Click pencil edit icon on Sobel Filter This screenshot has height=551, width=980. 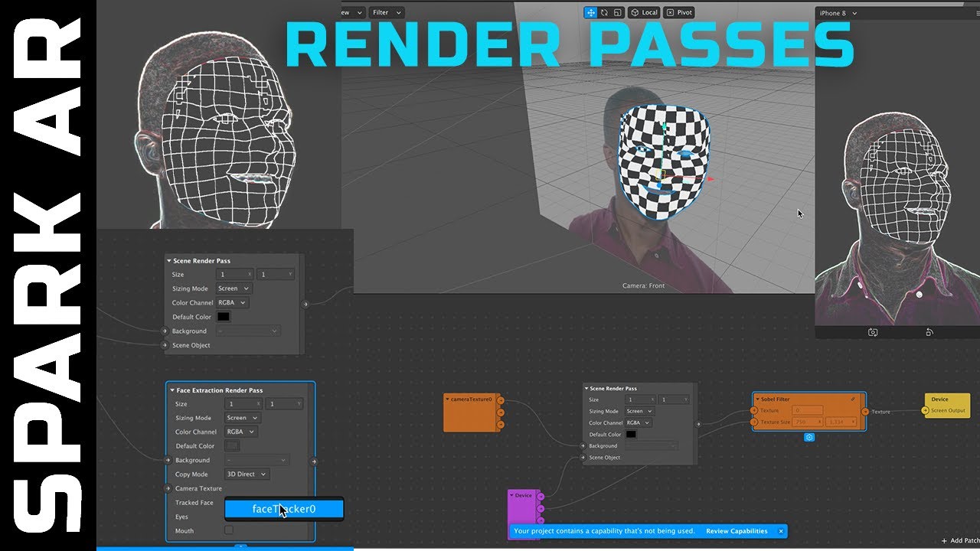point(853,399)
